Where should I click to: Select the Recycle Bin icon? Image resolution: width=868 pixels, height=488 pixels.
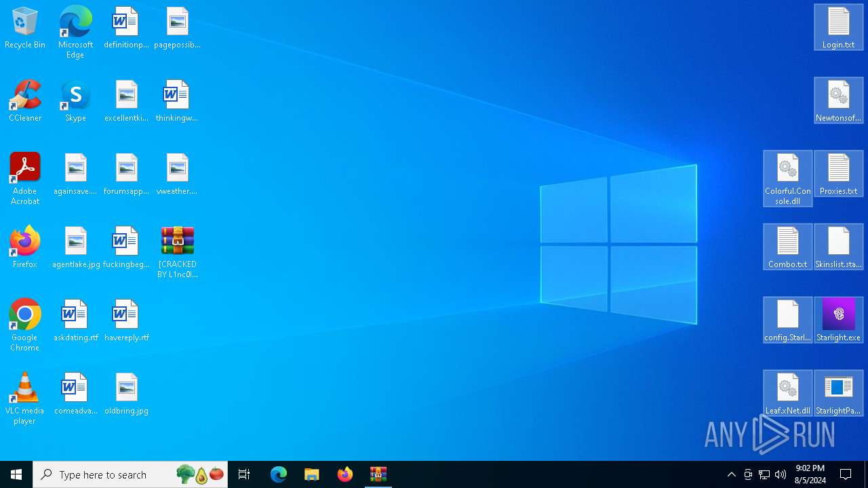click(x=25, y=28)
